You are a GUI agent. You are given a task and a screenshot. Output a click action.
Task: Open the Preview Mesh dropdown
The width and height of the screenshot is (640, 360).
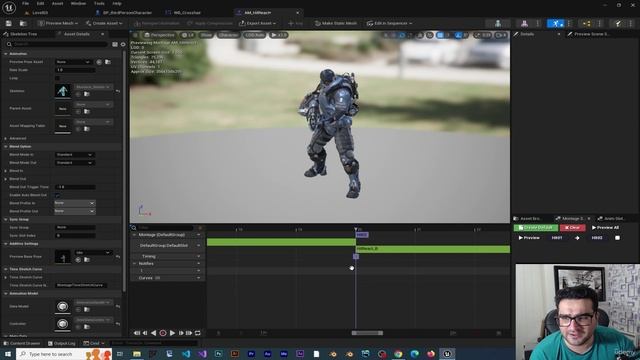pyautogui.click(x=58, y=23)
